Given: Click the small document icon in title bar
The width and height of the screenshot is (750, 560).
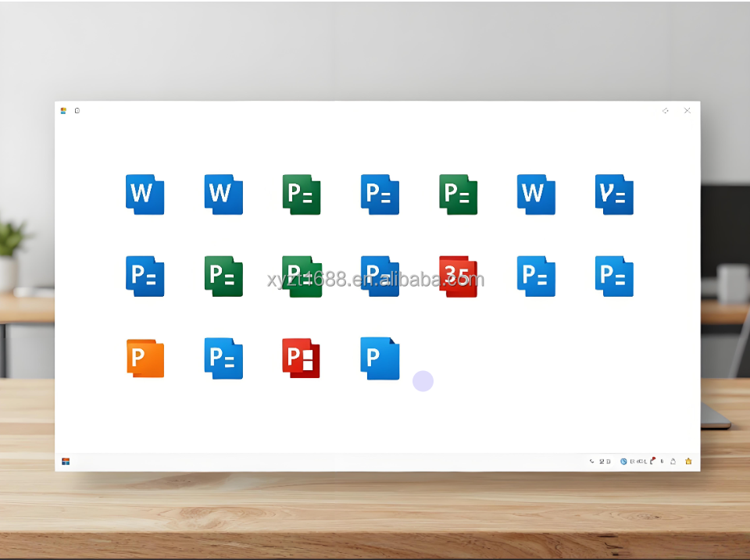Looking at the screenshot, I should pyautogui.click(x=77, y=110).
